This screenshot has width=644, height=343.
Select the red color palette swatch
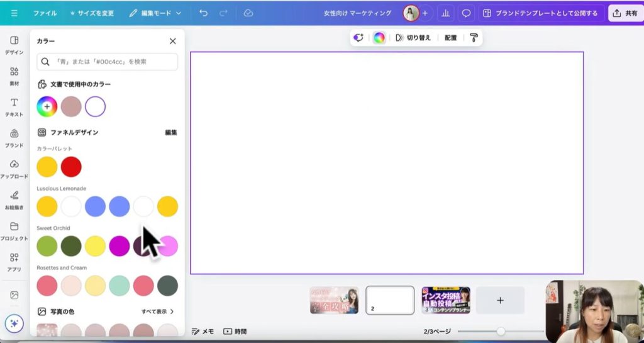71,167
